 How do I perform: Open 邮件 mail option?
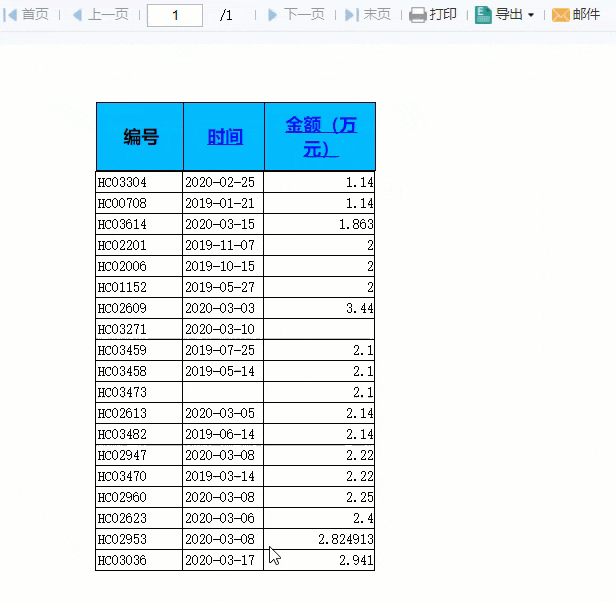[586, 15]
